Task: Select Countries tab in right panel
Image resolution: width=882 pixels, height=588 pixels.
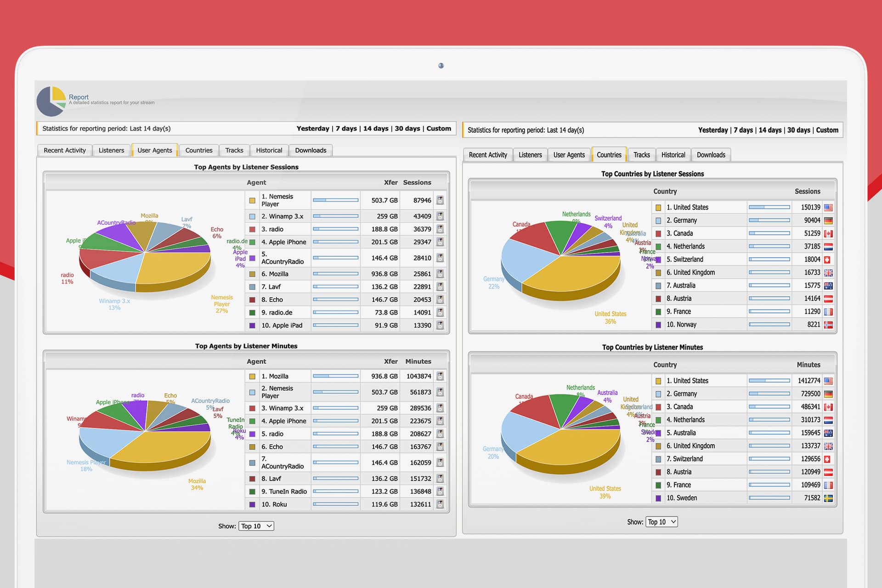Action: (x=609, y=155)
